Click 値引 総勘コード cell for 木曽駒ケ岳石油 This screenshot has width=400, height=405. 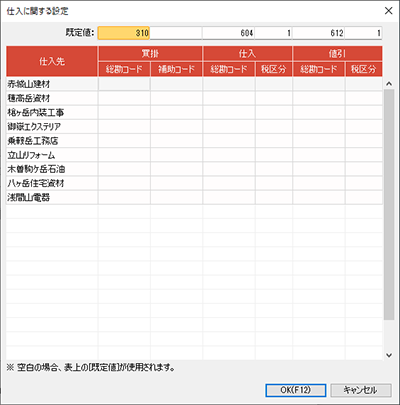pyautogui.click(x=319, y=169)
